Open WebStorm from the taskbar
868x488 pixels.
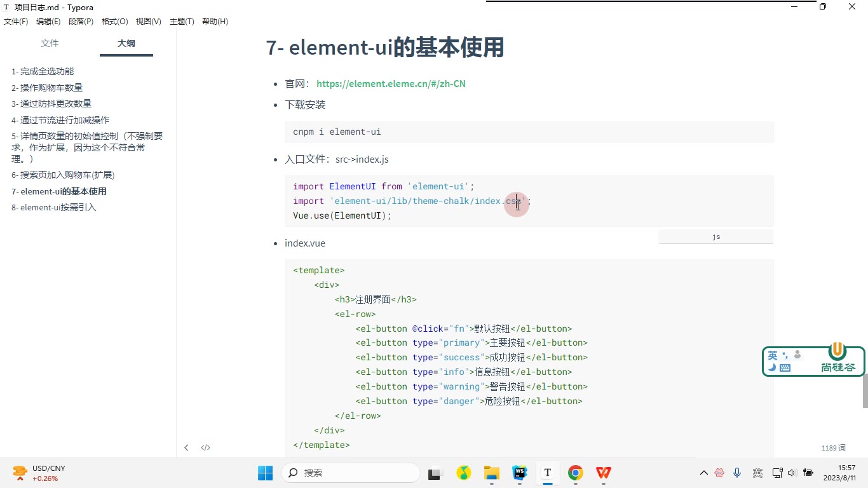pos(520,473)
